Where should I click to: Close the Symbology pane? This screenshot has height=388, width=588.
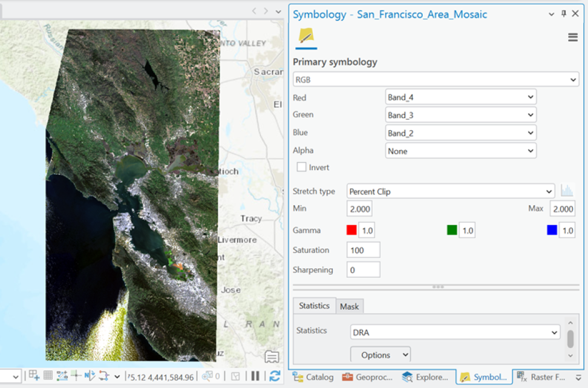tap(575, 14)
